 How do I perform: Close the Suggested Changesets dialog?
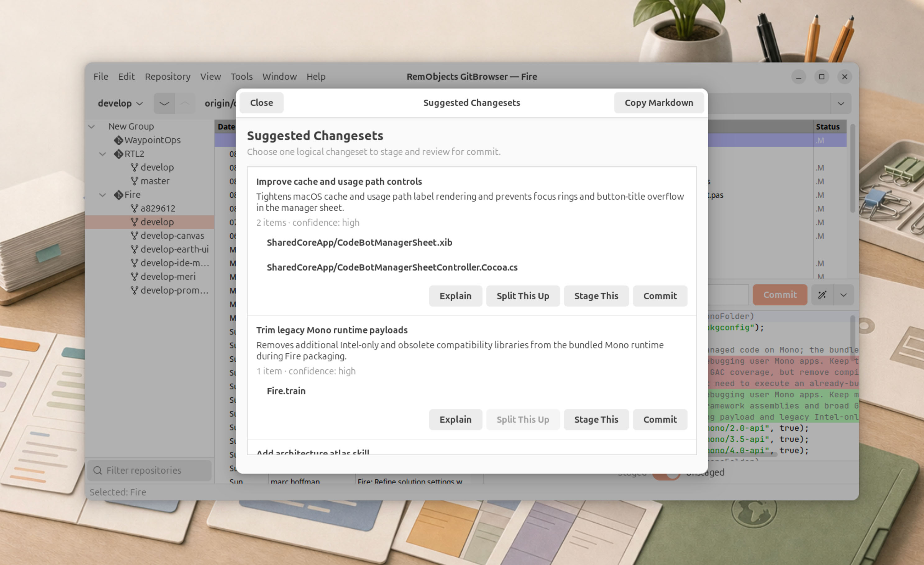pos(261,103)
